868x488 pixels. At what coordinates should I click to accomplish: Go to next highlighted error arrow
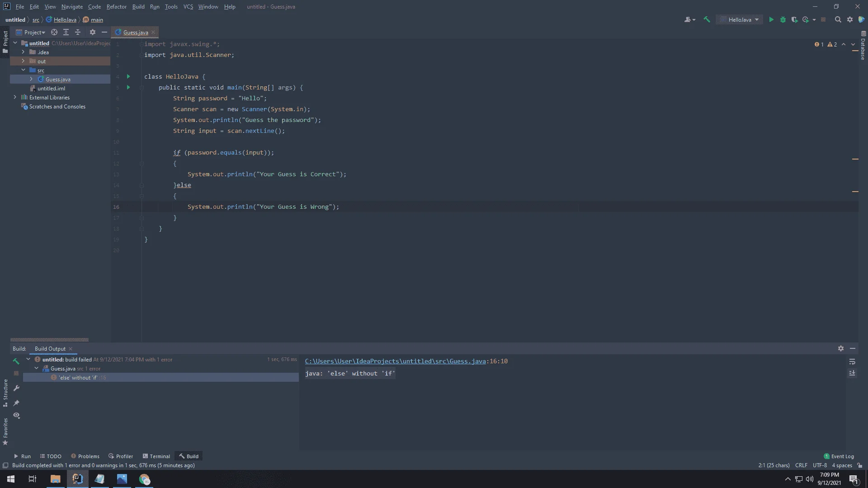click(x=853, y=44)
